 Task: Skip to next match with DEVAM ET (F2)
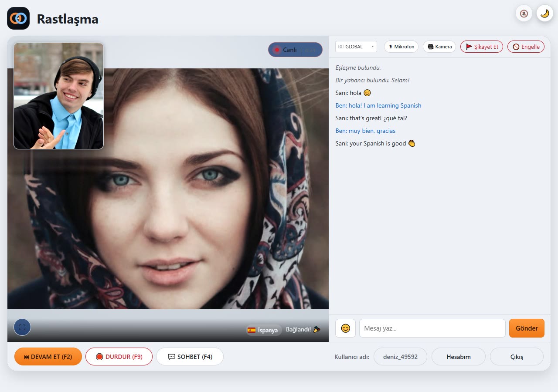click(48, 357)
